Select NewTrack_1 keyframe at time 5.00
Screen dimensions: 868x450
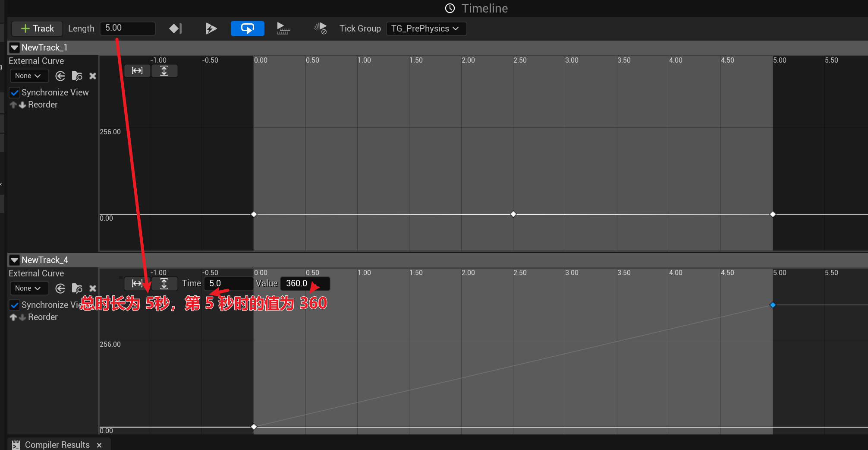(773, 214)
